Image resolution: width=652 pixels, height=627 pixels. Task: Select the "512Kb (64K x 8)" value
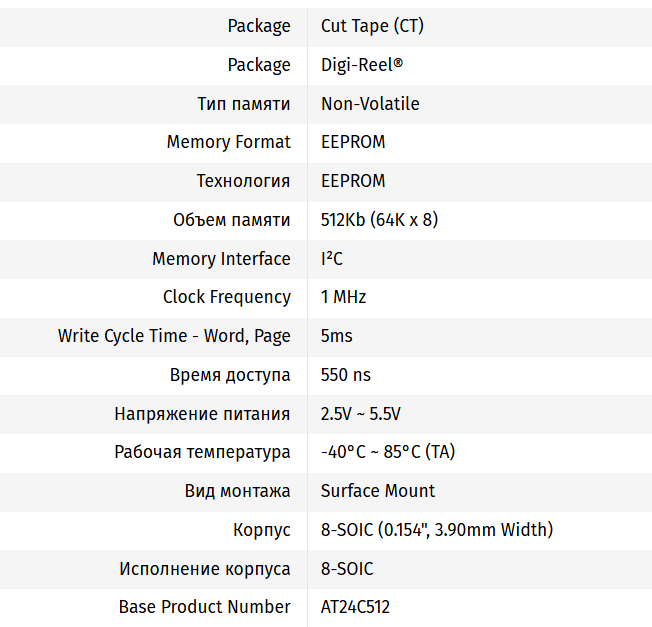[x=380, y=220]
